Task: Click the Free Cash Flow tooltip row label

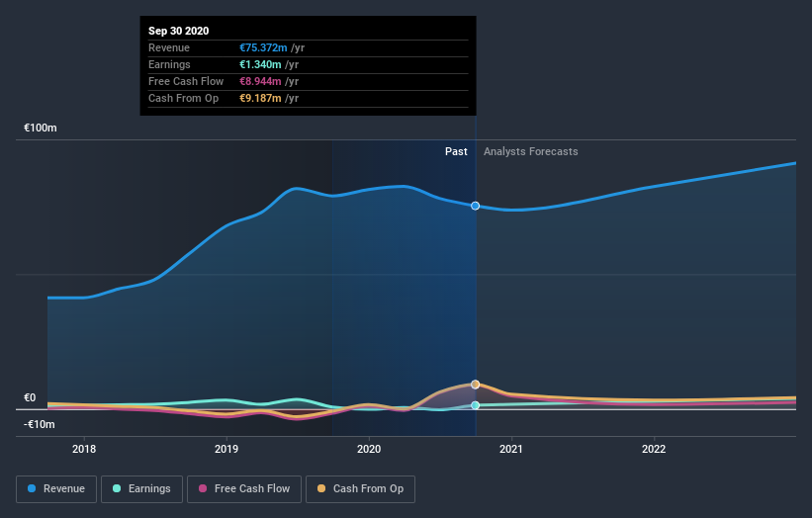Action: [186, 81]
